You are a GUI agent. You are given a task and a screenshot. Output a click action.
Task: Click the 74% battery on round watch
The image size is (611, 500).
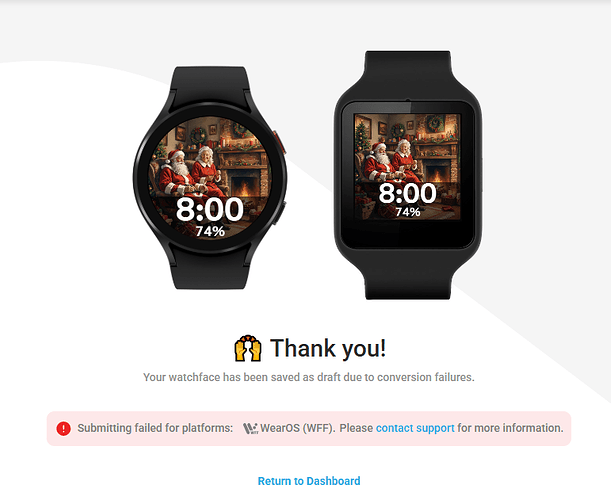click(x=210, y=231)
